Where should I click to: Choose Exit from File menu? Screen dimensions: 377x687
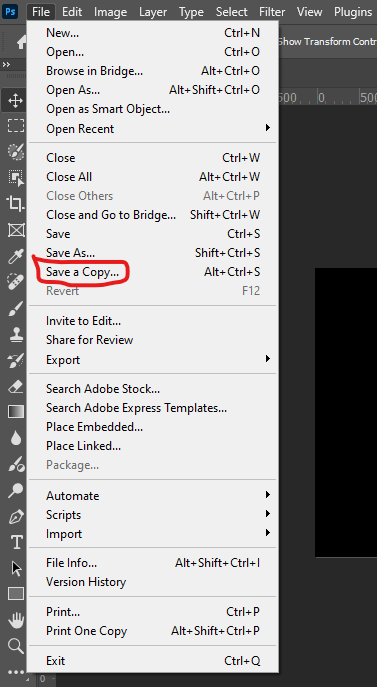[x=153, y=661]
